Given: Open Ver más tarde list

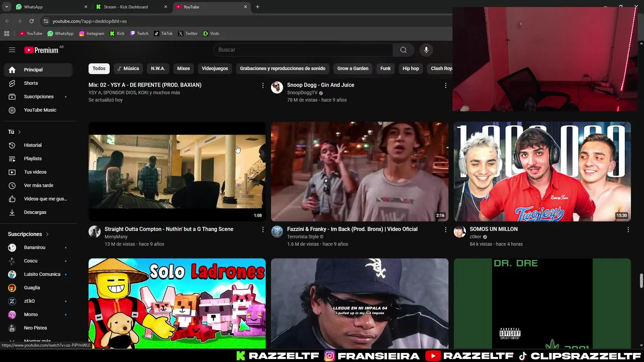Looking at the screenshot, I should [38, 186].
